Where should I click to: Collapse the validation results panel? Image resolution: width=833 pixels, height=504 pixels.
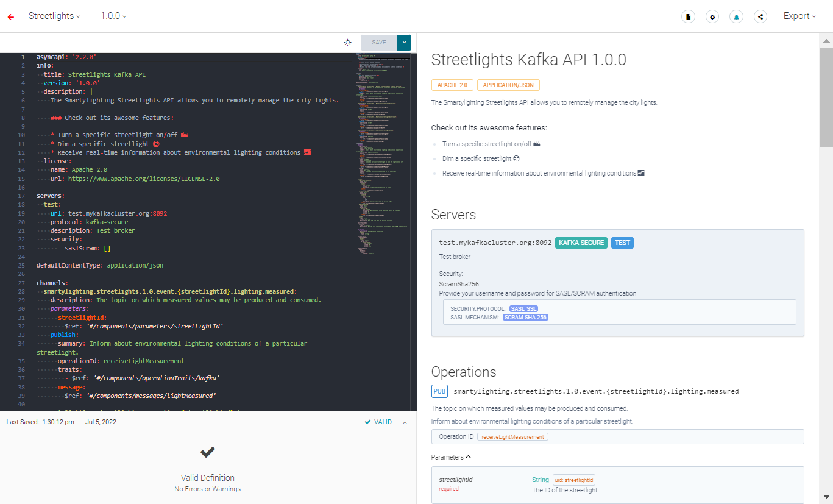(x=405, y=421)
